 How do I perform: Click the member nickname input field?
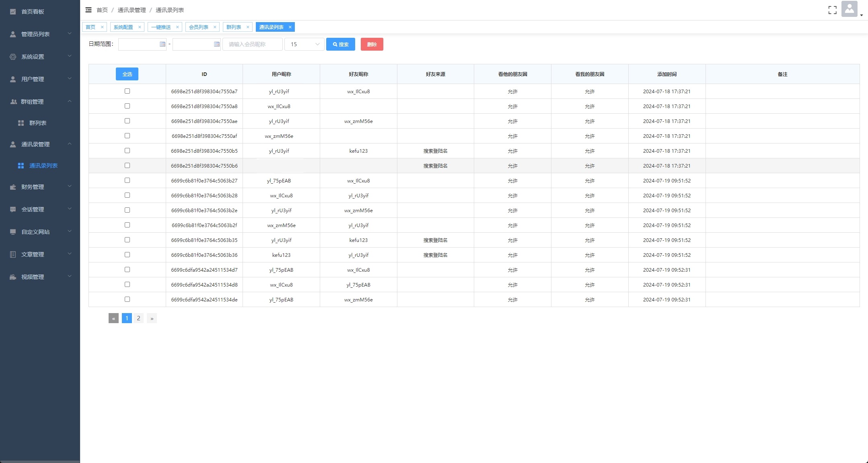tap(252, 44)
